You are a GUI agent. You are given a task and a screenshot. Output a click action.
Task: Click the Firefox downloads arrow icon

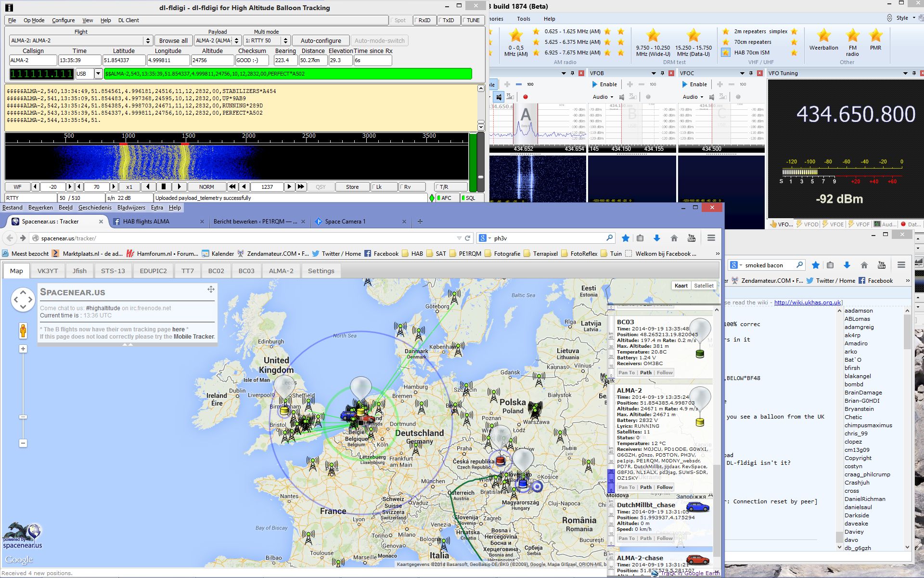657,238
